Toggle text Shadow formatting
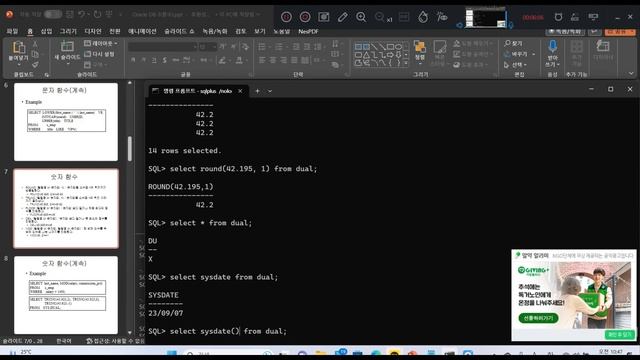 (164, 60)
